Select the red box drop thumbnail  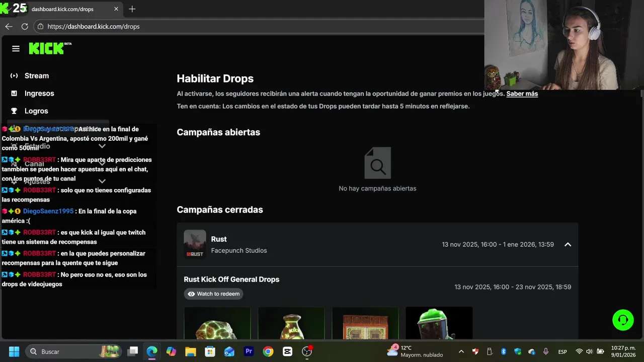(x=365, y=323)
